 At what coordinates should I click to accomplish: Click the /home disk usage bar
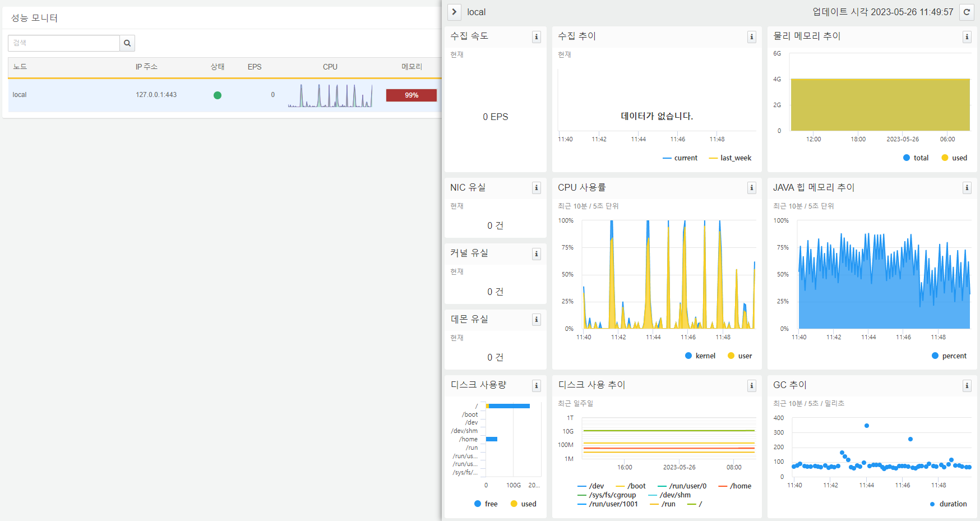pos(492,439)
